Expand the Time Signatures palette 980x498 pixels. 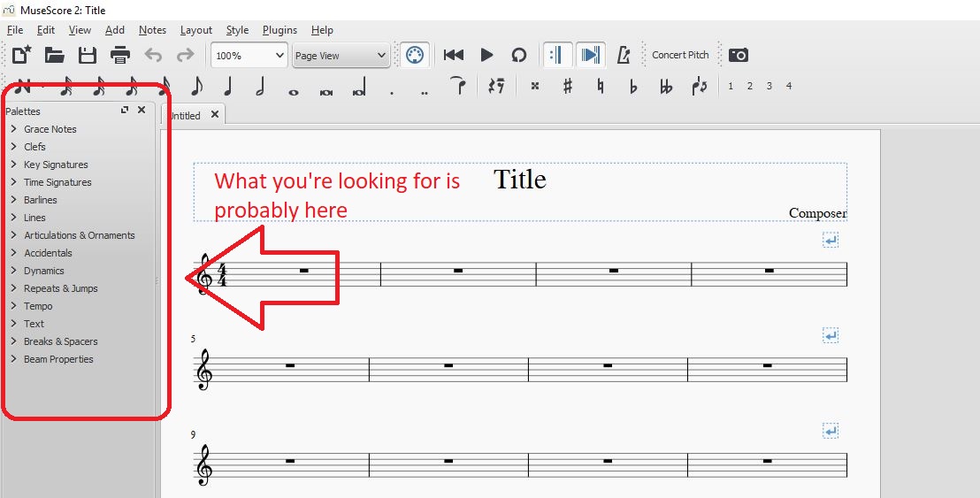57,182
